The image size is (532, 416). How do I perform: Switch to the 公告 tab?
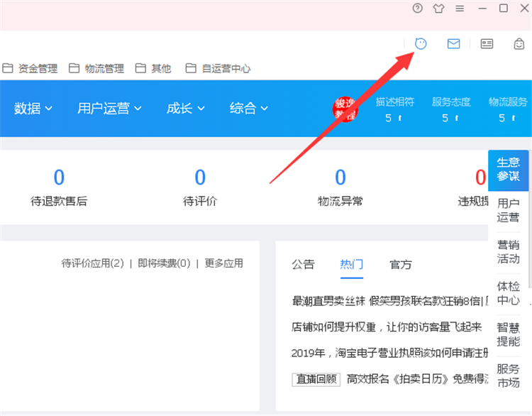[x=303, y=264]
